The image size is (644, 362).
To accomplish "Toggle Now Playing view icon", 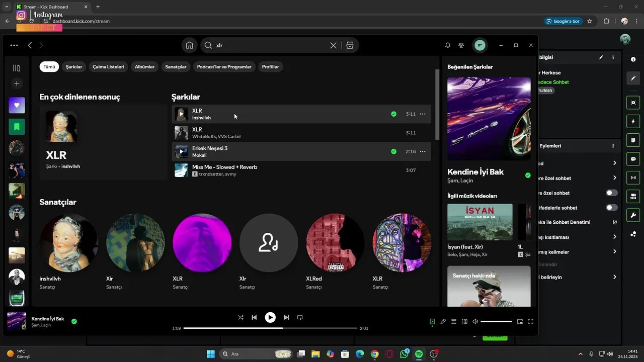I will coord(432,321).
